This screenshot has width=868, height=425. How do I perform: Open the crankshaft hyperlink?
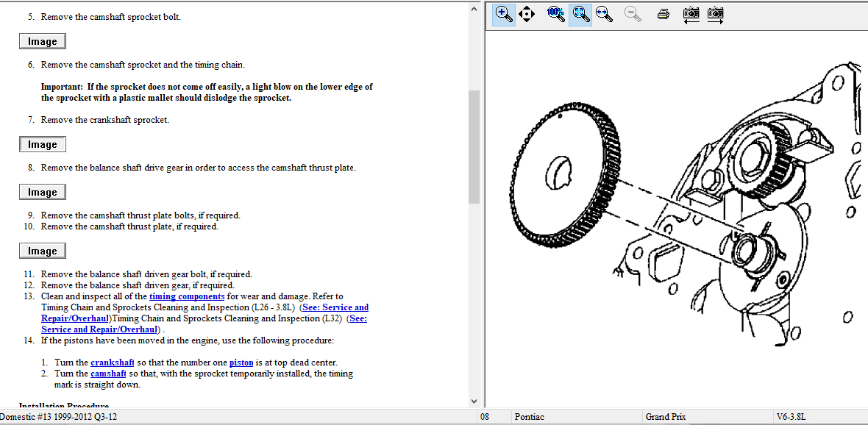(113, 362)
